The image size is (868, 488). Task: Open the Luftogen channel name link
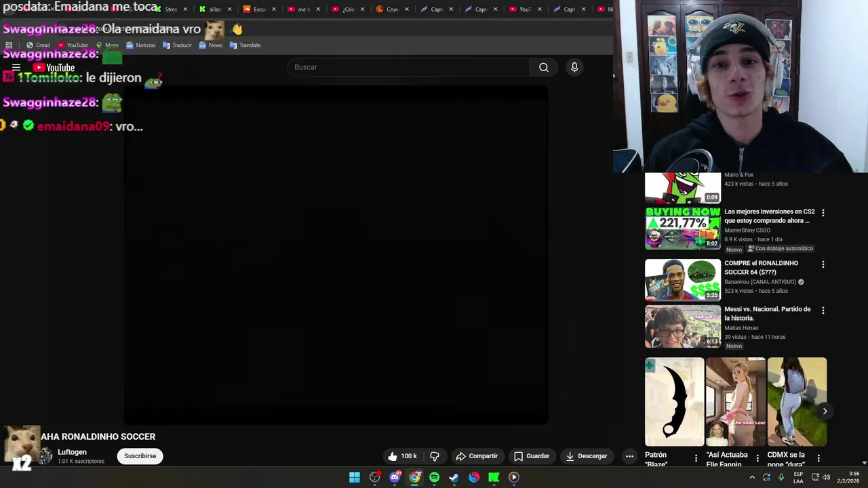pos(72,452)
